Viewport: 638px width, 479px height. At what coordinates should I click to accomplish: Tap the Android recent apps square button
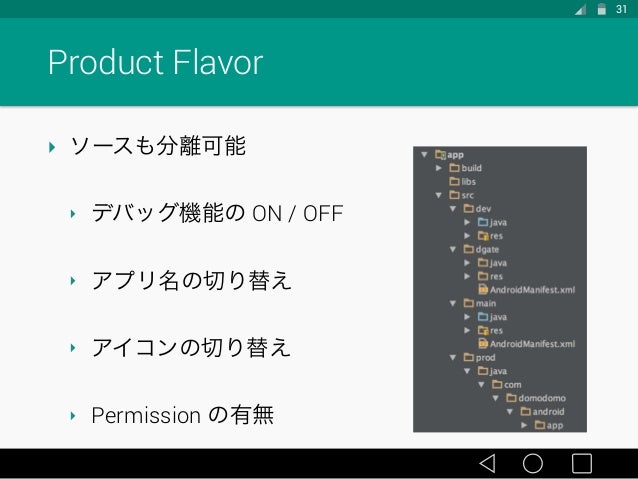click(582, 463)
